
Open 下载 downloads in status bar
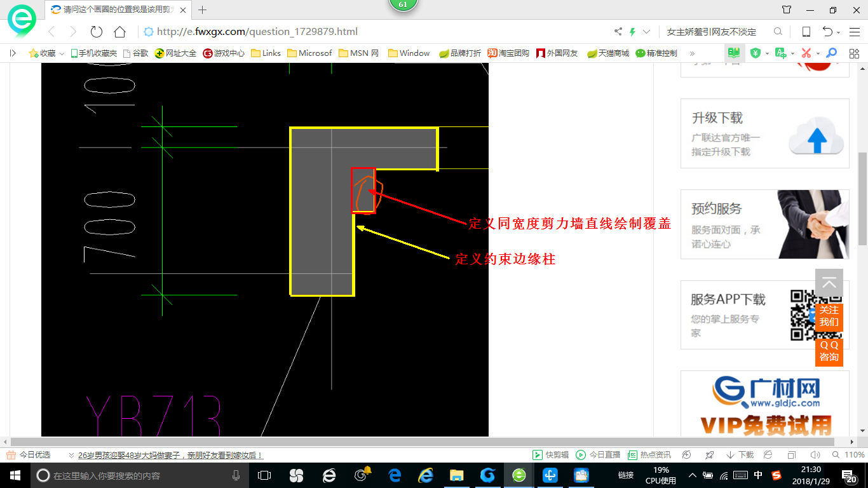point(740,455)
